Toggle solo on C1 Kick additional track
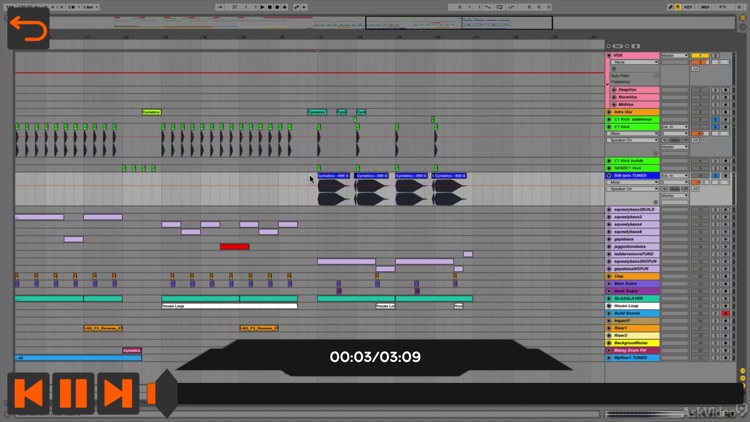750x422 pixels. (716, 120)
